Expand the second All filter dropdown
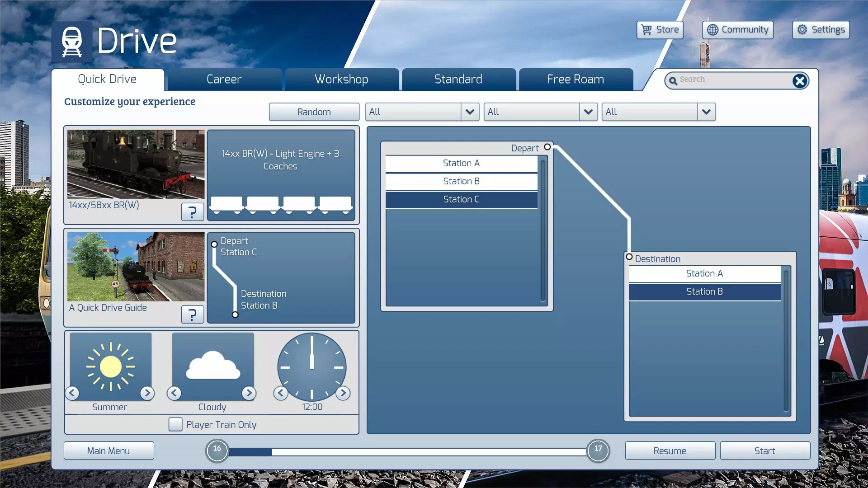The image size is (868, 488). coord(588,112)
